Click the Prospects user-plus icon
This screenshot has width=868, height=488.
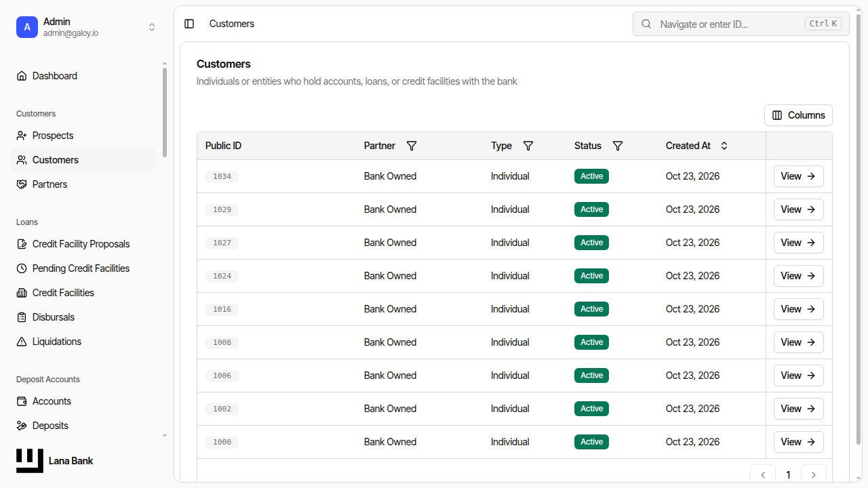pos(22,136)
